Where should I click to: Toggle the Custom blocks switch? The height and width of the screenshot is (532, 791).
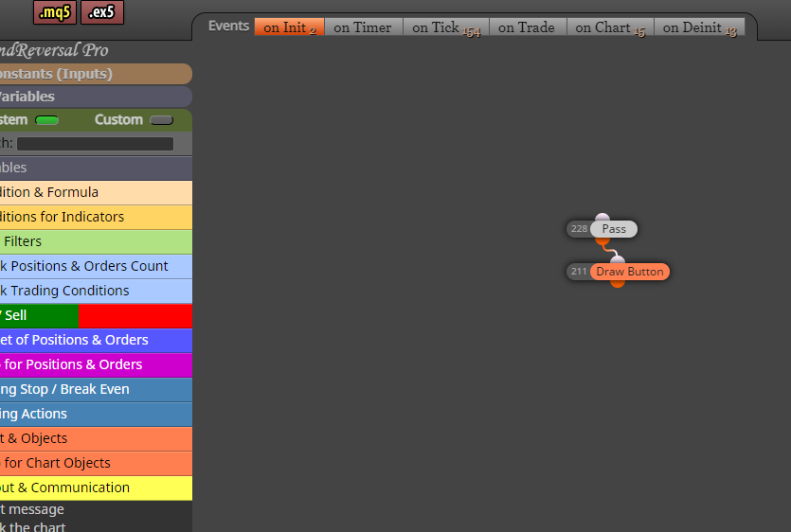pos(161,120)
